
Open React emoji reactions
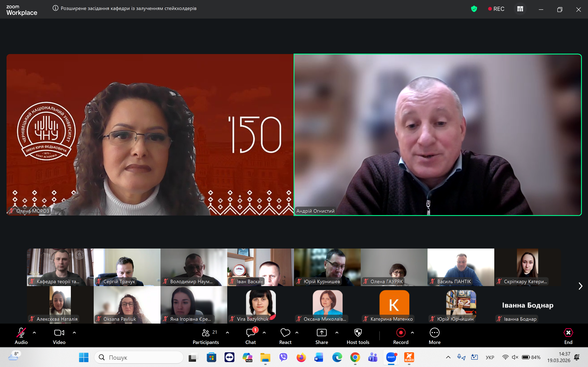click(x=285, y=336)
